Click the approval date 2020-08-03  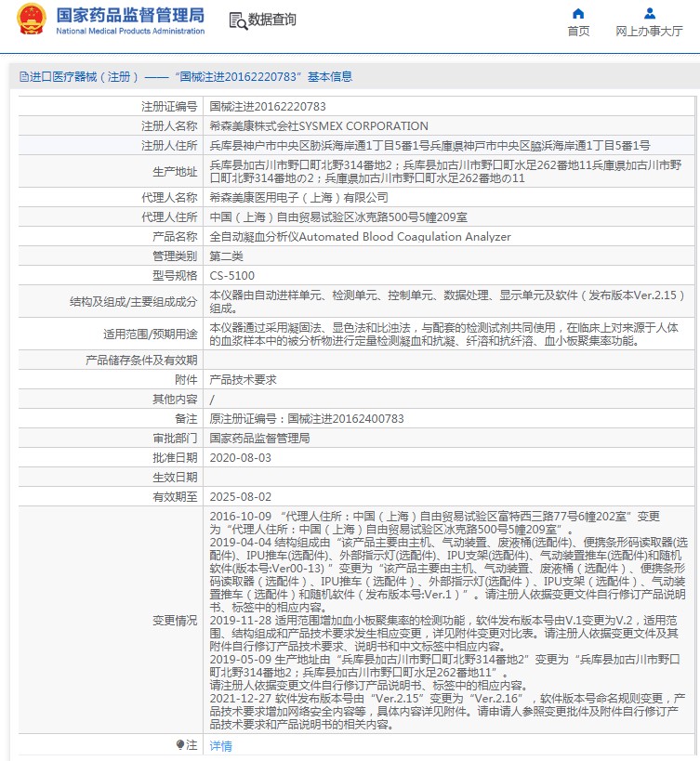coord(240,458)
